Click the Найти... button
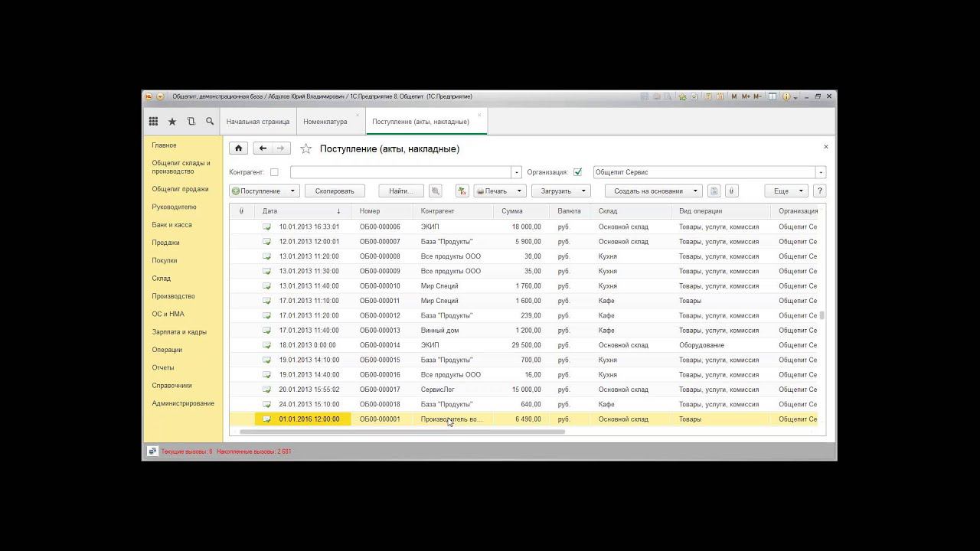Screen dimensions: 980x551 [401, 191]
